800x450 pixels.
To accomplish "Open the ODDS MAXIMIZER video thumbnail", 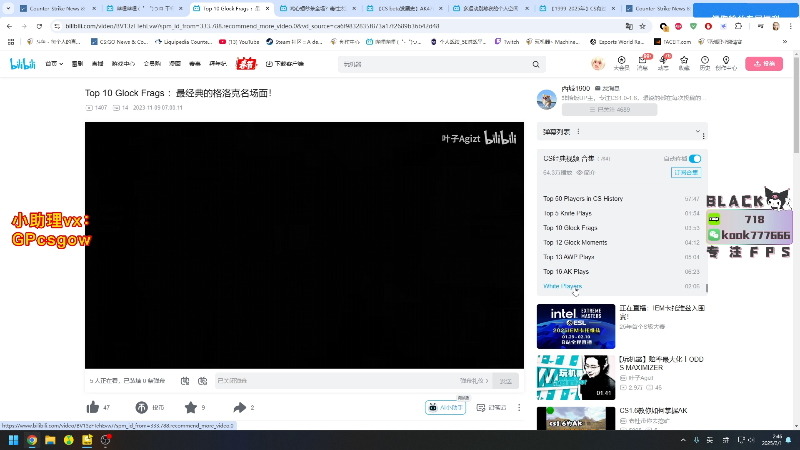I will (x=576, y=378).
